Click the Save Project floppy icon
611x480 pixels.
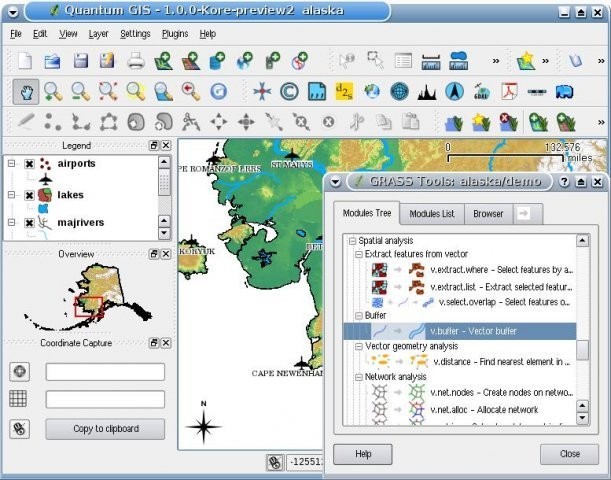click(x=81, y=61)
